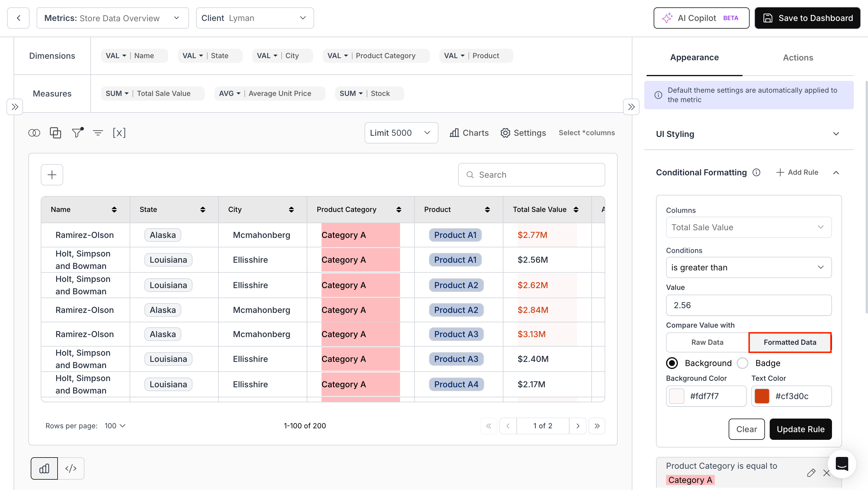Screen dimensions: 868x490
Task: Expand the UI Styling section
Action: point(836,134)
